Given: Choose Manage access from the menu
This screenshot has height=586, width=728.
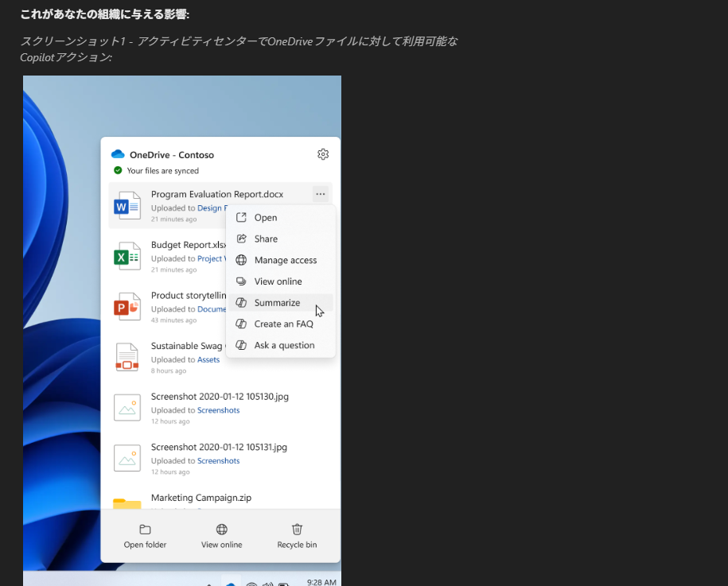Looking at the screenshot, I should (285, 261).
